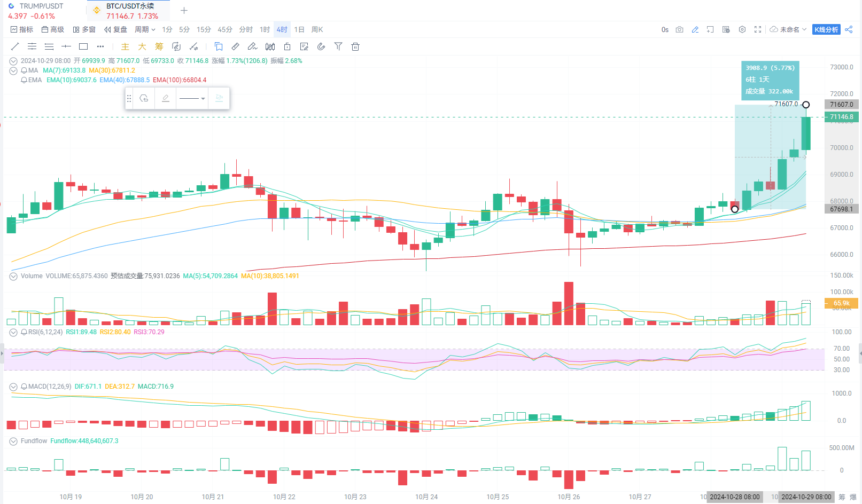The height and width of the screenshot is (504, 862).
Task: Open chart settings hexagon icon
Action: (x=742, y=29)
